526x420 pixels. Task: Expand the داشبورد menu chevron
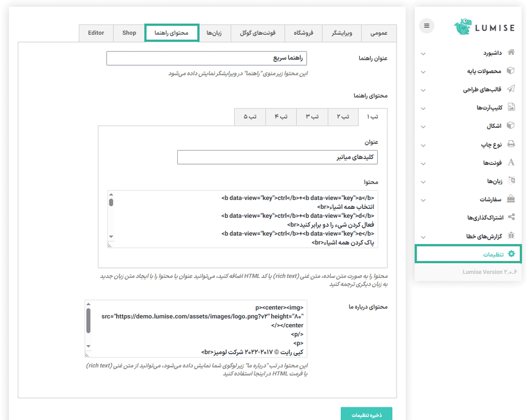point(423,54)
